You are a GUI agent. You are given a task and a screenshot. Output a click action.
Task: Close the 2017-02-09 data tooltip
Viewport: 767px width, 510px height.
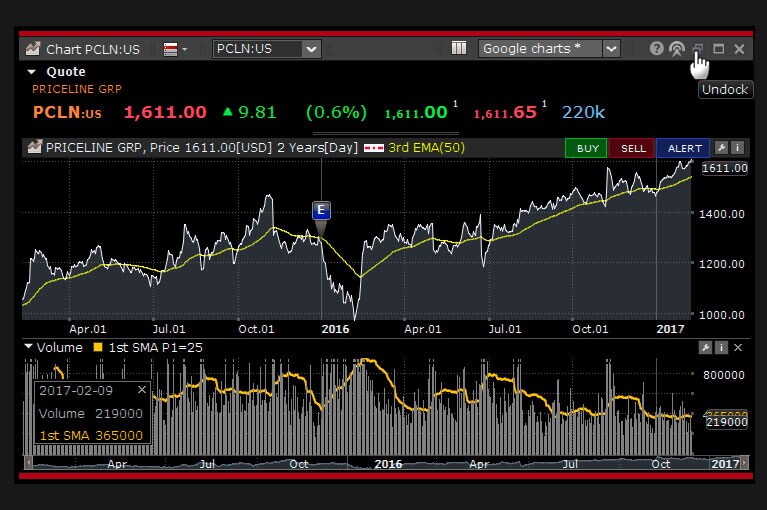pos(142,390)
